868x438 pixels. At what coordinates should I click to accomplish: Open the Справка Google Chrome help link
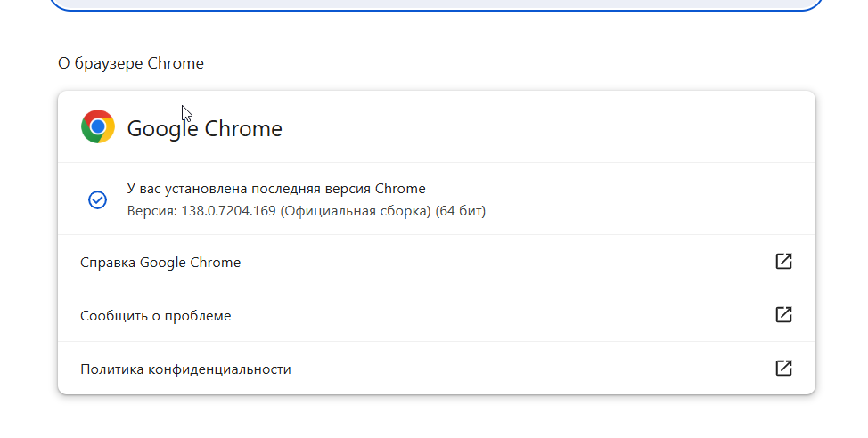160,262
